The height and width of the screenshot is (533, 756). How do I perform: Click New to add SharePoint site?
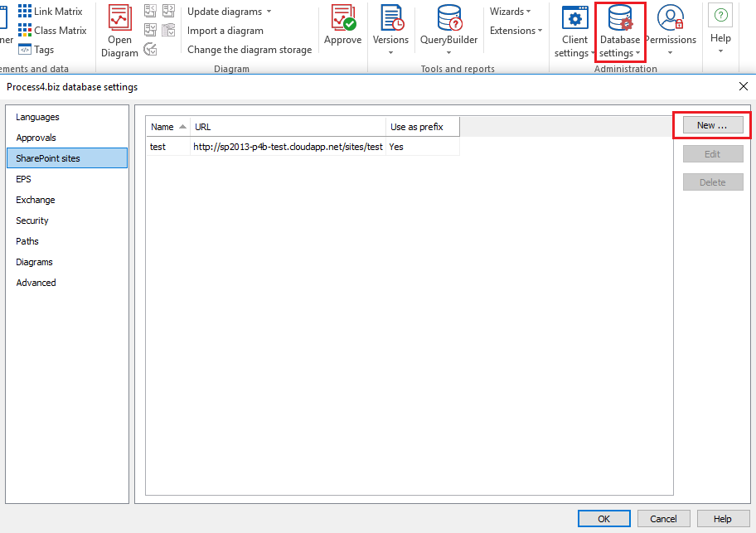click(713, 125)
